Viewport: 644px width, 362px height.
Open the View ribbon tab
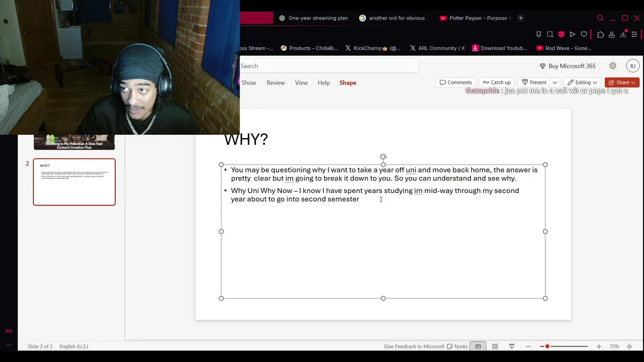pyautogui.click(x=301, y=83)
